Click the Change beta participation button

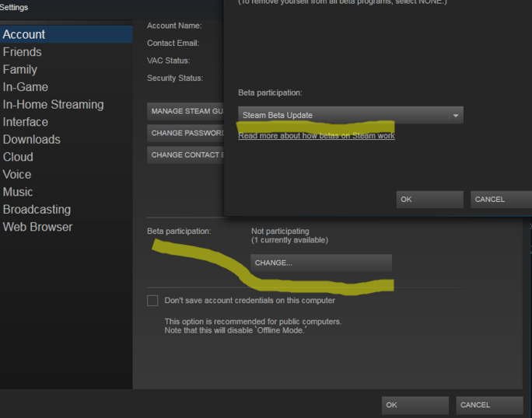click(321, 263)
